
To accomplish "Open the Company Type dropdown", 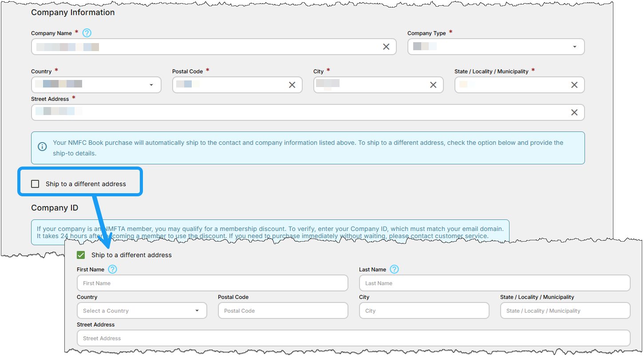I will tap(496, 47).
